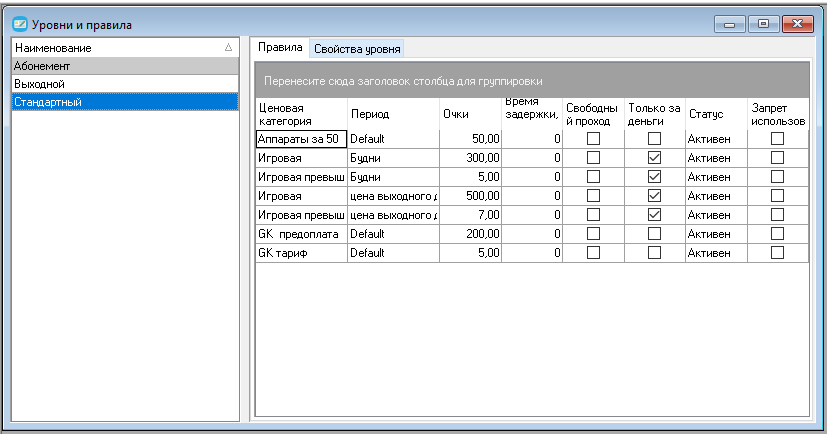
Task: Select the Стандартный level in the list
Action: click(125, 102)
